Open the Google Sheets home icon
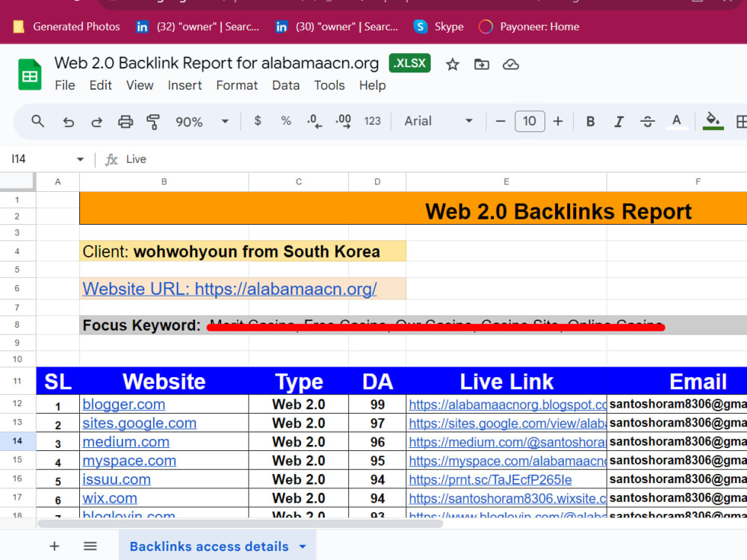Image resolution: width=747 pixels, height=560 pixels. tap(30, 75)
